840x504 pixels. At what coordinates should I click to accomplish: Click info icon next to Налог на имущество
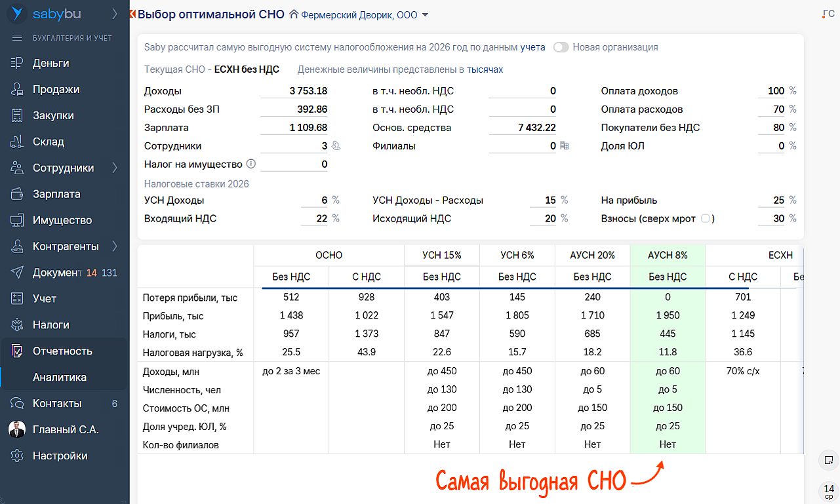pos(250,165)
